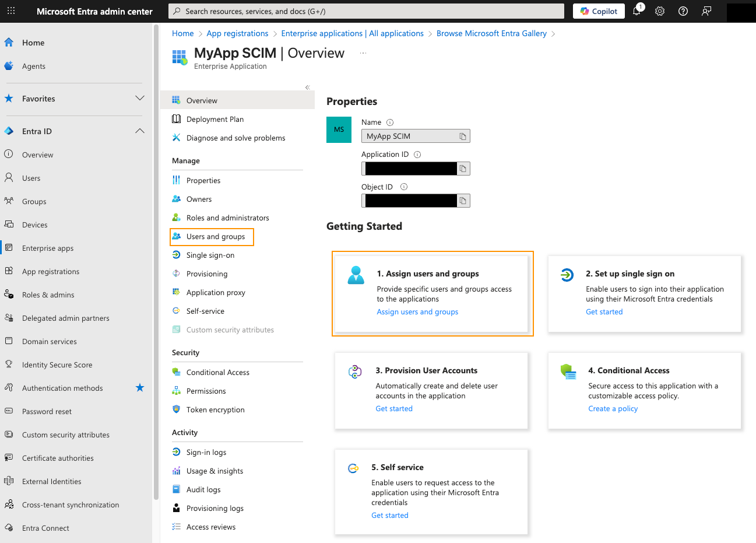Viewport: 756px width, 543px height.
Task: Copy the Application ID value
Action: click(x=463, y=169)
